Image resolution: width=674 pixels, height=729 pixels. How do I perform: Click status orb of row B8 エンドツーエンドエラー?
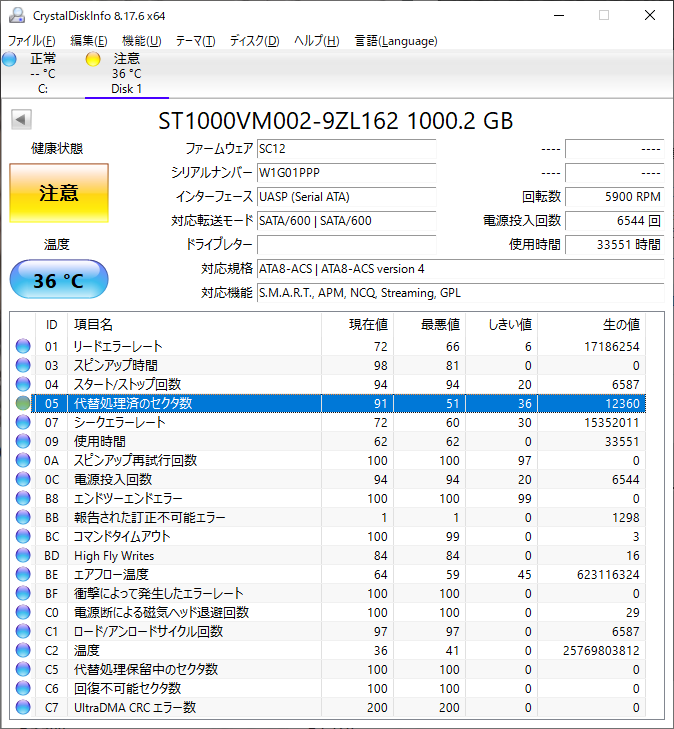click(23, 498)
